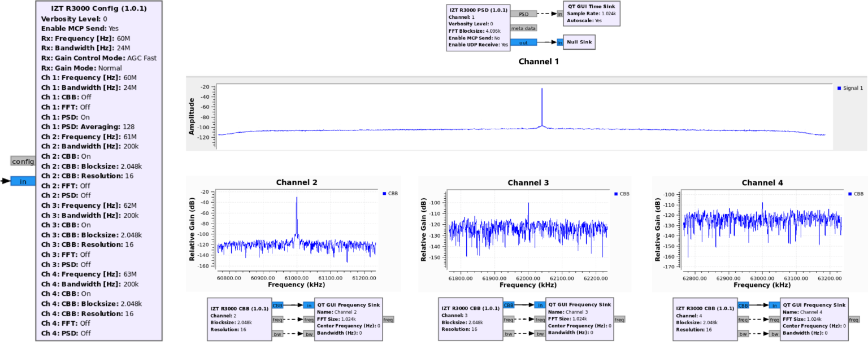Toggle Signal 1 legend in Channel 1 plot

coord(849,88)
